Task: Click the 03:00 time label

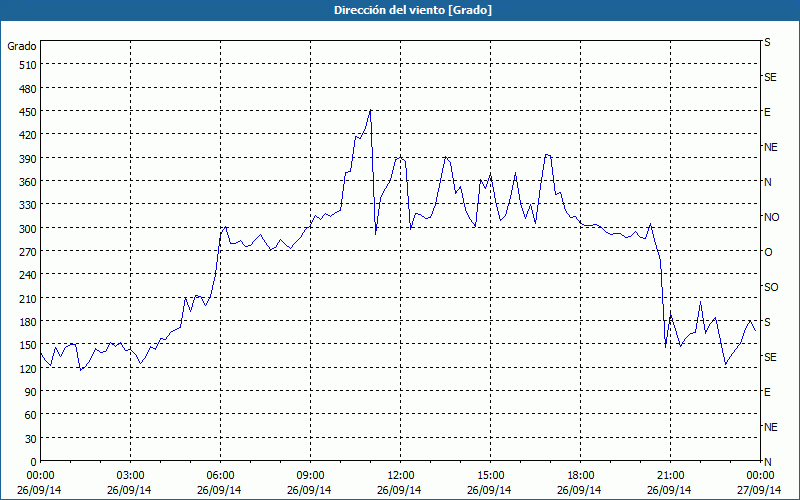Action: pos(130,476)
